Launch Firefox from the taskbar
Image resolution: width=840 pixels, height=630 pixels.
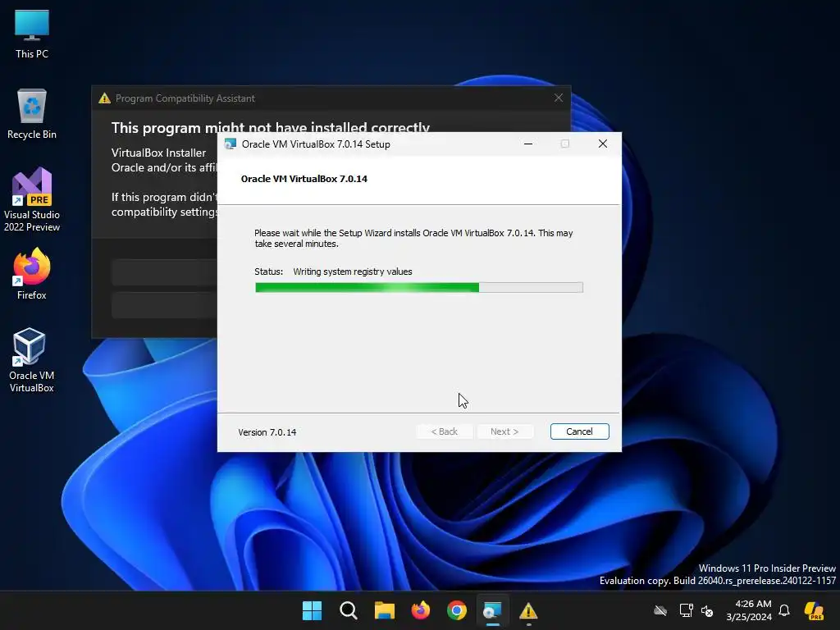(x=421, y=610)
